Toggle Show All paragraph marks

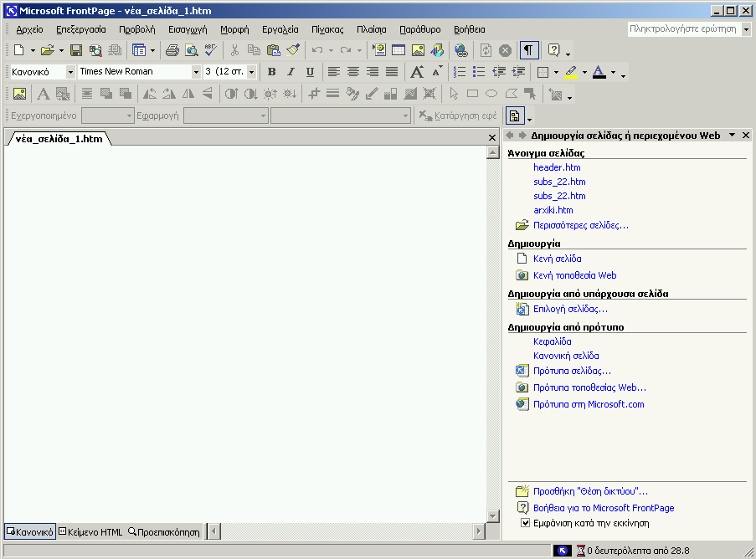click(x=529, y=50)
